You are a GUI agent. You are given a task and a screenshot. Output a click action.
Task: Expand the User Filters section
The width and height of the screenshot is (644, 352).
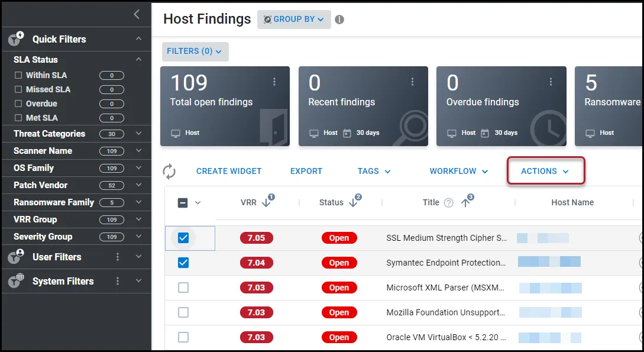(139, 256)
